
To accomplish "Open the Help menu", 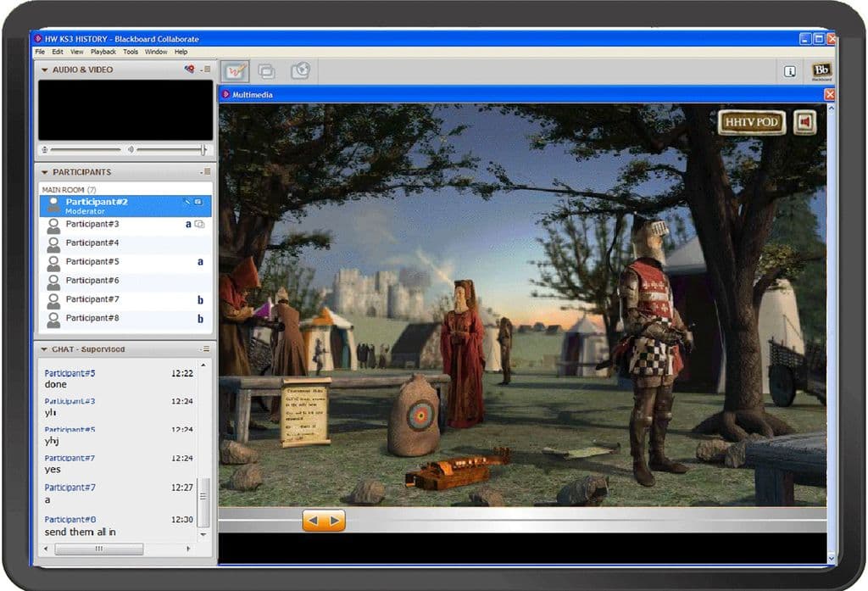I will pyautogui.click(x=181, y=52).
